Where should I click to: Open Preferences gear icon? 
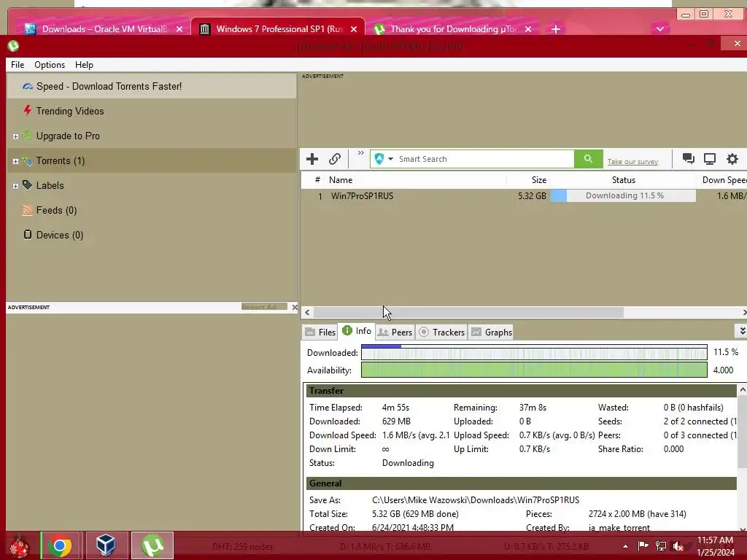tap(732, 159)
